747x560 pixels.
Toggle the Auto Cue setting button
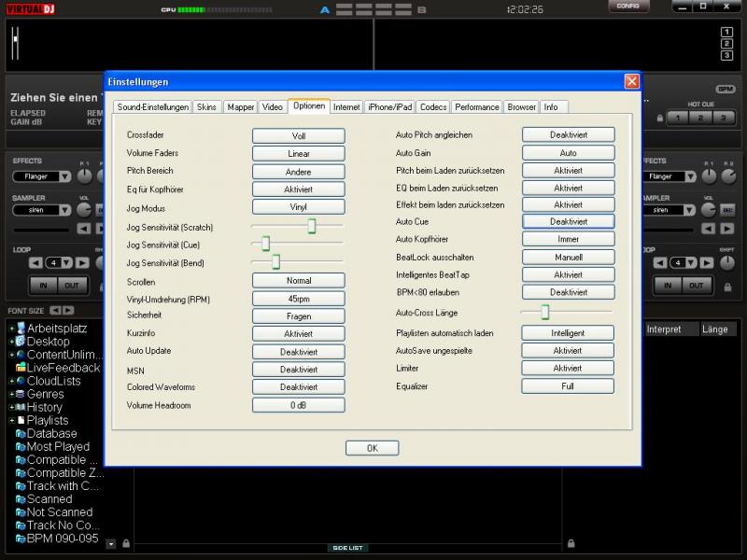[x=568, y=222]
